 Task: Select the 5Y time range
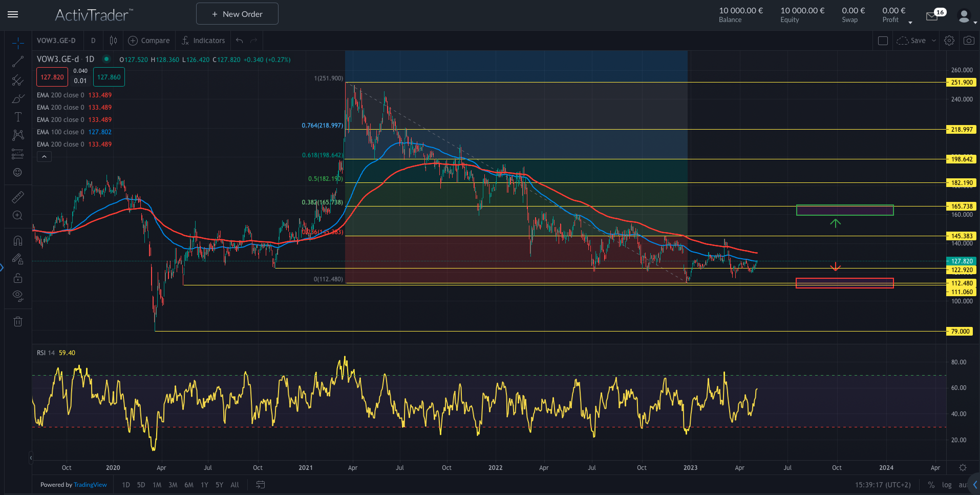coord(219,485)
